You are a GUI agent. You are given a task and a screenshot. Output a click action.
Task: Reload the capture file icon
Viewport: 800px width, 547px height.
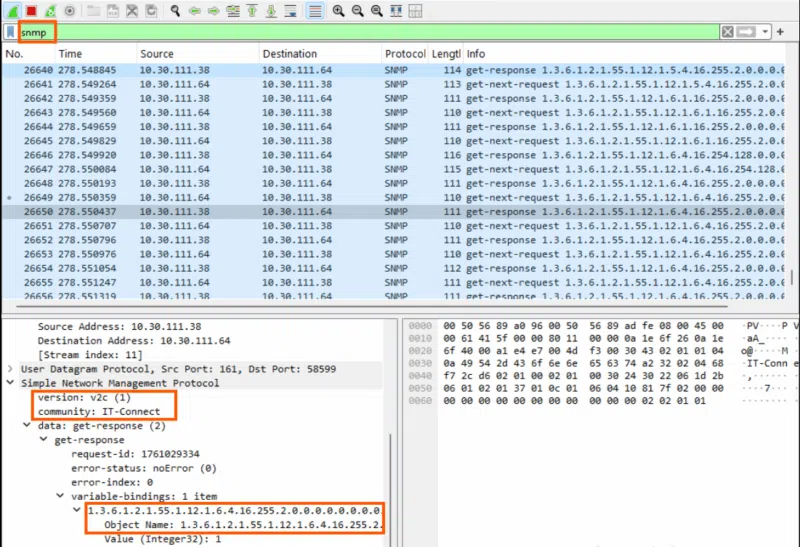tap(152, 11)
